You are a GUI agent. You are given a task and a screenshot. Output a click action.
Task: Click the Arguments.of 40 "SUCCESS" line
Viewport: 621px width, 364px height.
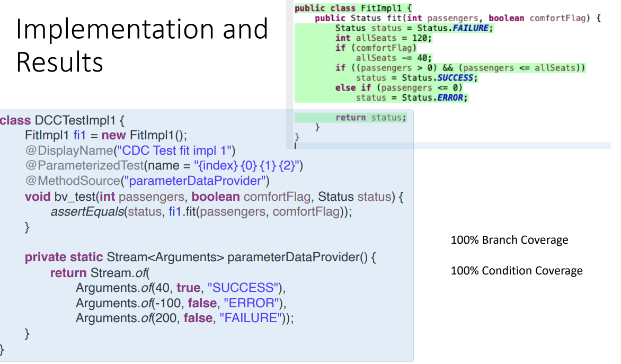click(181, 288)
